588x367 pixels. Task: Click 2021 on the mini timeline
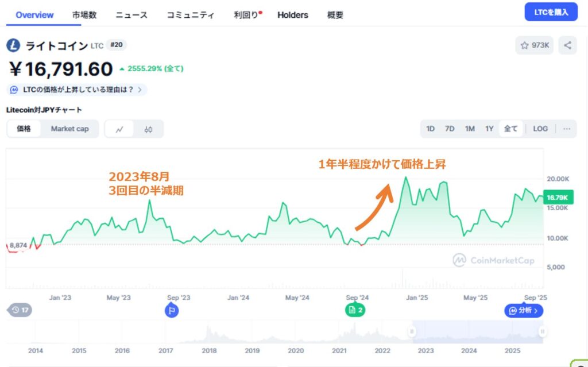point(339,351)
